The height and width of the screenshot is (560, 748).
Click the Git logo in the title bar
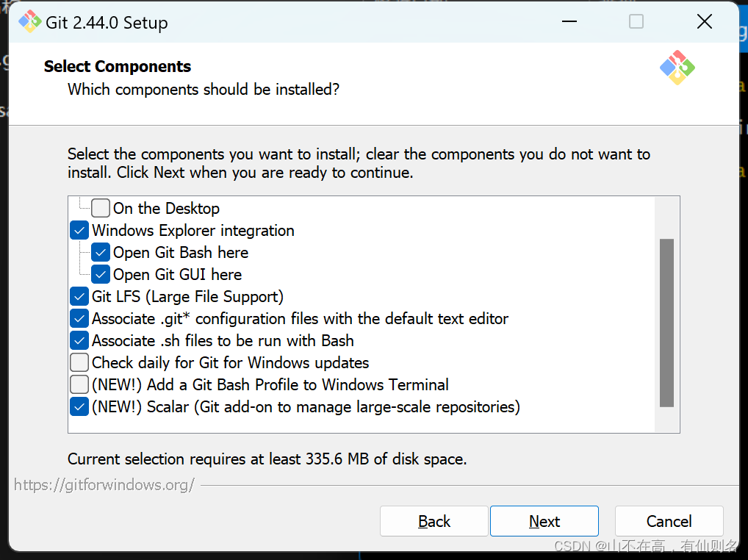point(29,21)
